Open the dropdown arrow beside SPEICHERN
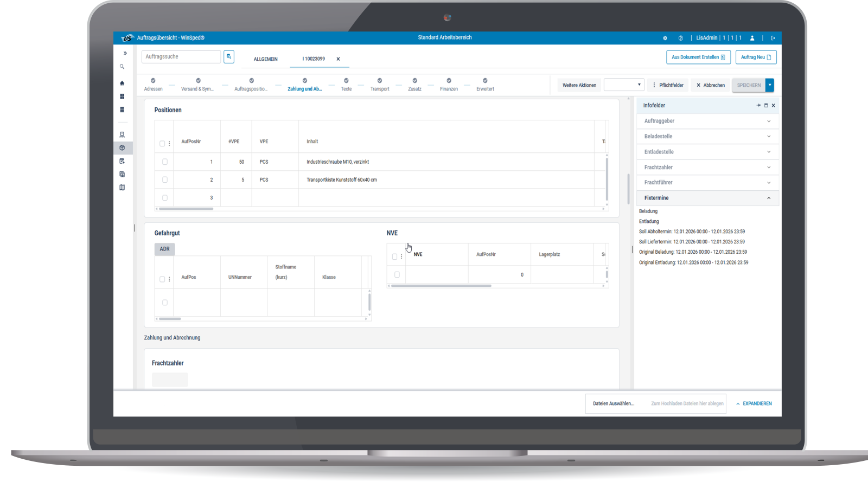Viewport: 868px width, 488px height. (770, 85)
